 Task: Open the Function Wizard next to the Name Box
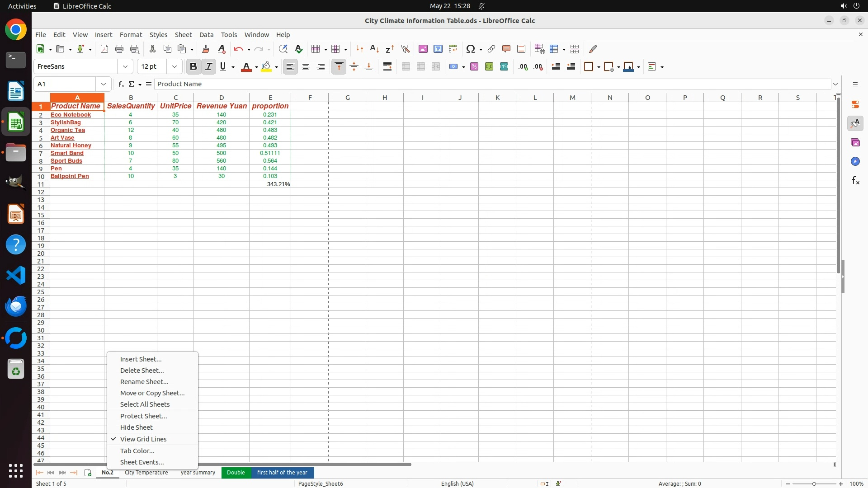pos(121,84)
